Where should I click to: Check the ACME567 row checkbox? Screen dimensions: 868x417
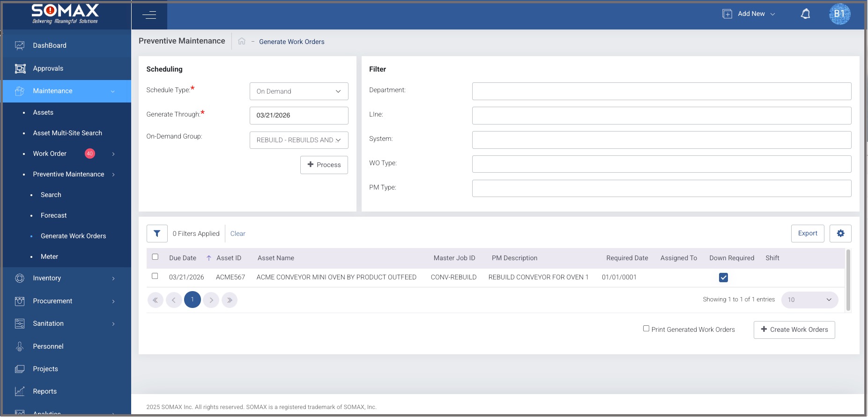[155, 276]
